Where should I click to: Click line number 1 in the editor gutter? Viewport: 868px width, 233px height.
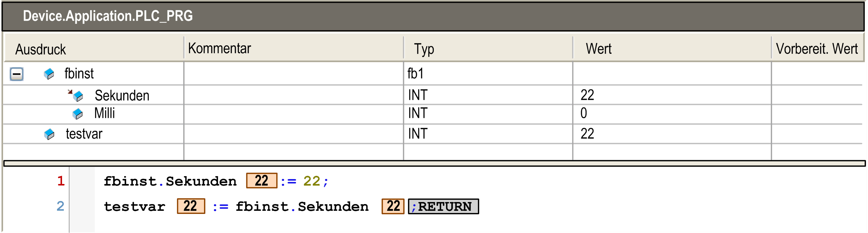(61, 181)
